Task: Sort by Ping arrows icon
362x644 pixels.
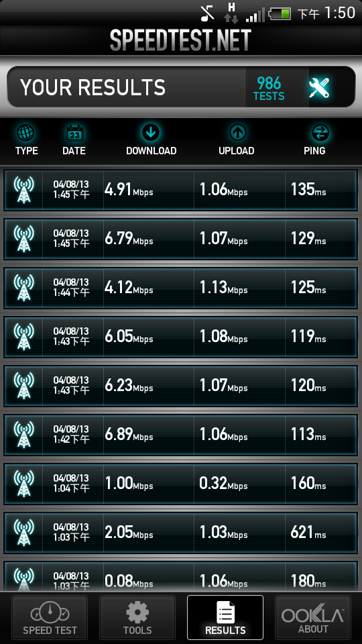Action: pos(320,133)
